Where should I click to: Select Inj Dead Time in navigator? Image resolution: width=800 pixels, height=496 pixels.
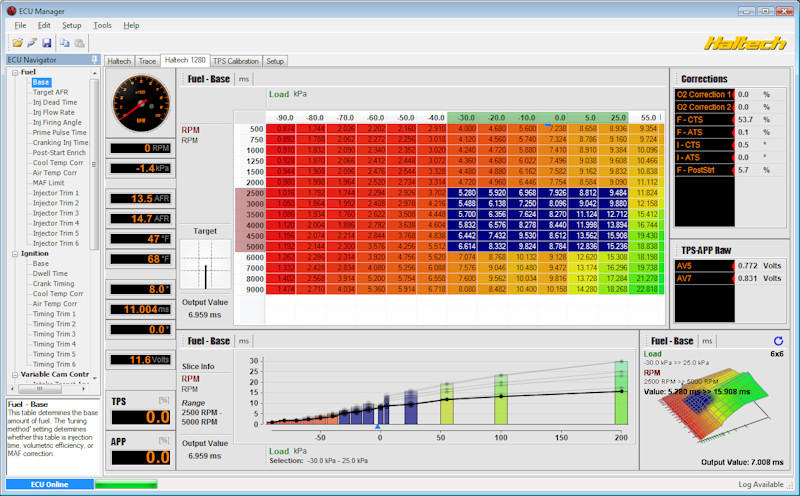click(55, 103)
